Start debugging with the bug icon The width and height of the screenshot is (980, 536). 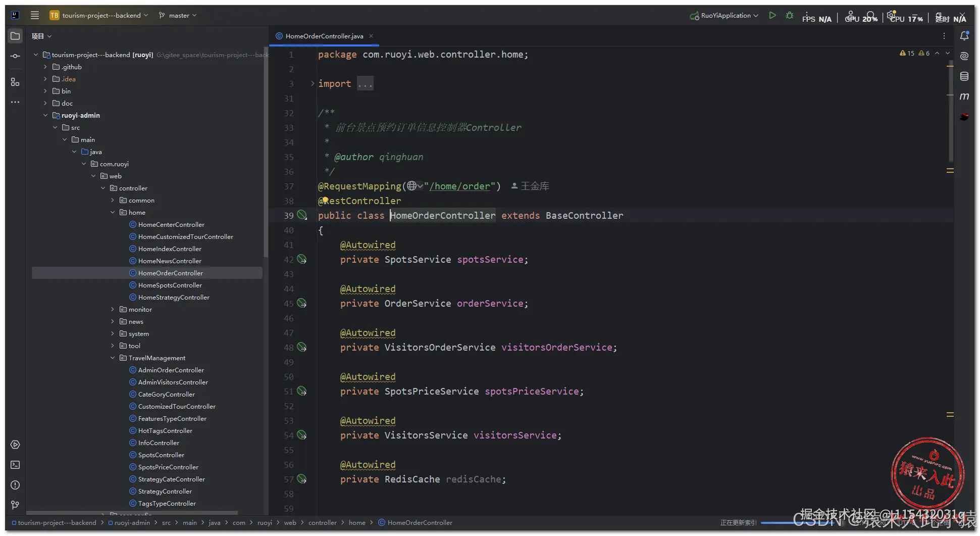(x=790, y=15)
